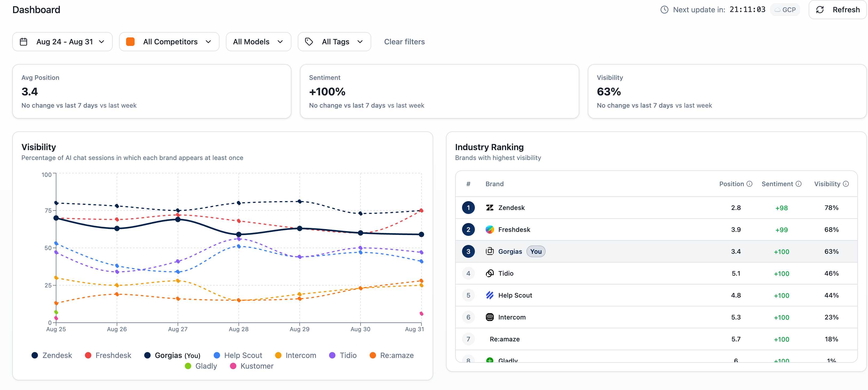Click the Re:amaze brand name in ranking
Screen dimensions: 868x390
[505, 339]
